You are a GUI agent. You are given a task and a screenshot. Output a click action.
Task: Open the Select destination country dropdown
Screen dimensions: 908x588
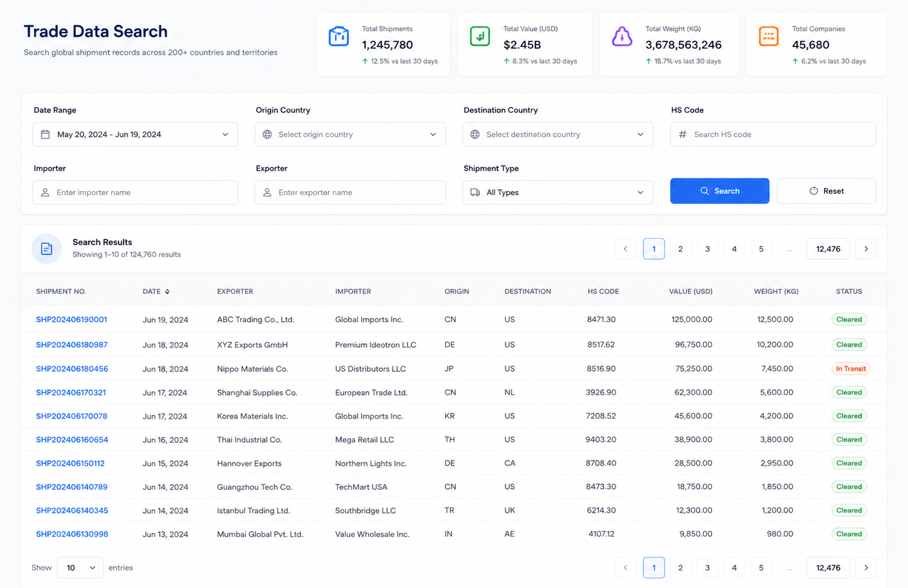point(557,134)
